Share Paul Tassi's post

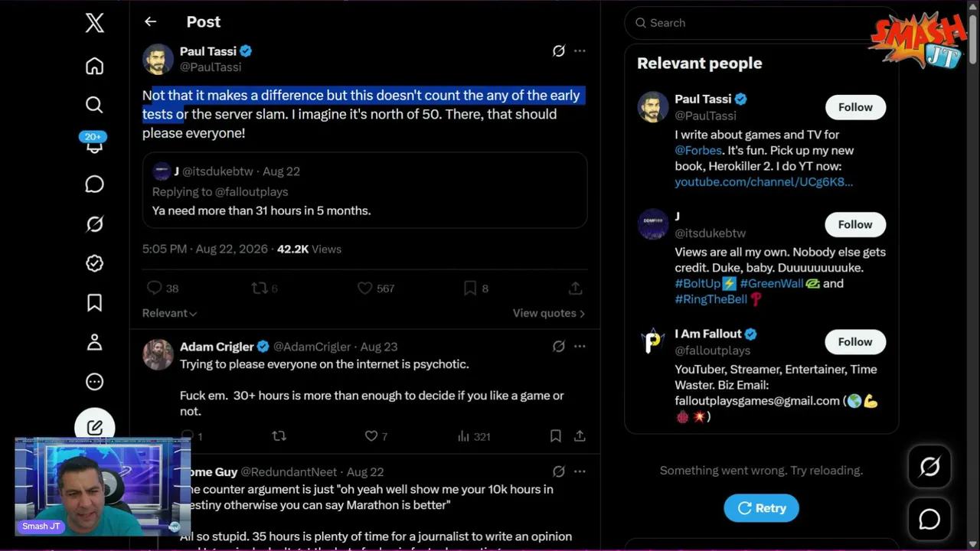575,288
